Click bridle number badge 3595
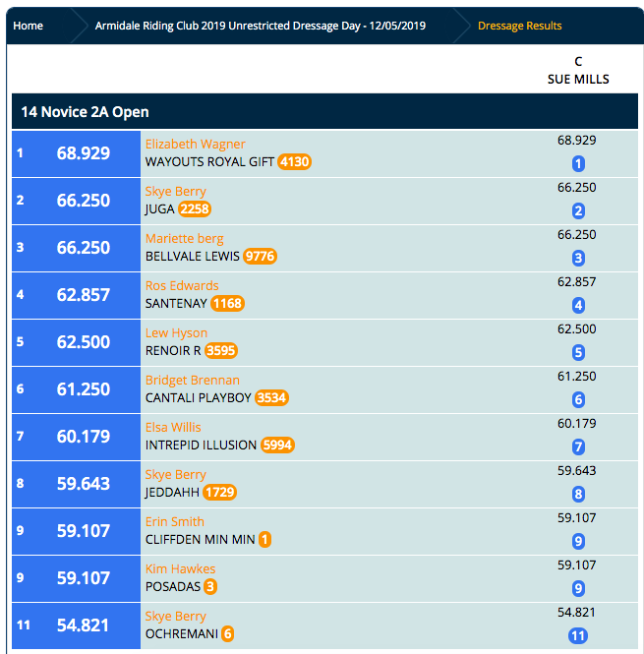Image resolution: width=644 pixels, height=654 pixels. [221, 350]
